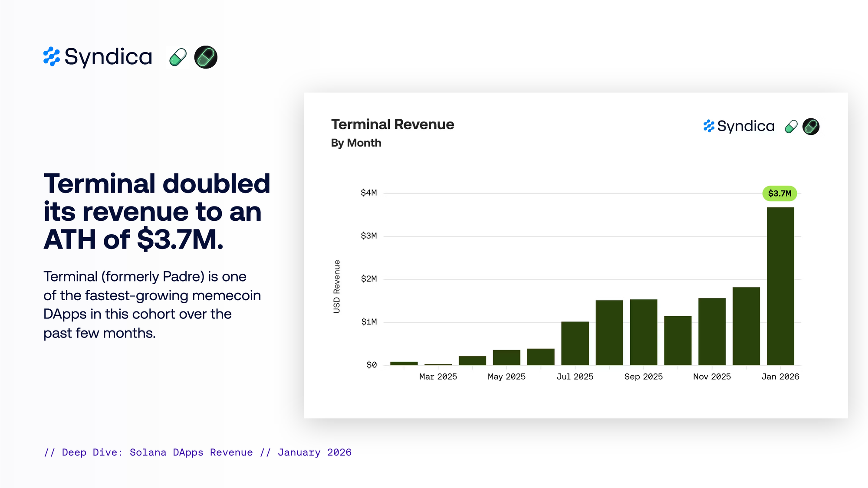
Task: Click the Syndica logo inside the chart card
Action: pyautogui.click(x=739, y=126)
